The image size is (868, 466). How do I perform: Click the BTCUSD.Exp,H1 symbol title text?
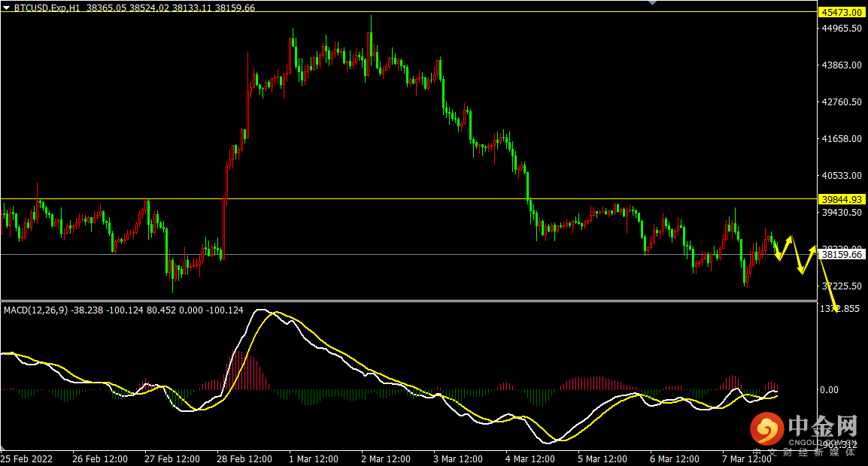pos(49,7)
